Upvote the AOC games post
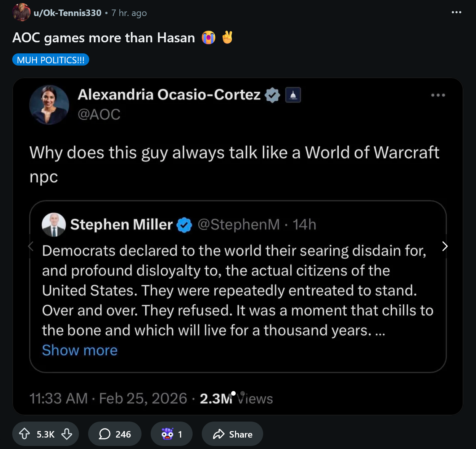The width and height of the screenshot is (476, 449). (24, 434)
